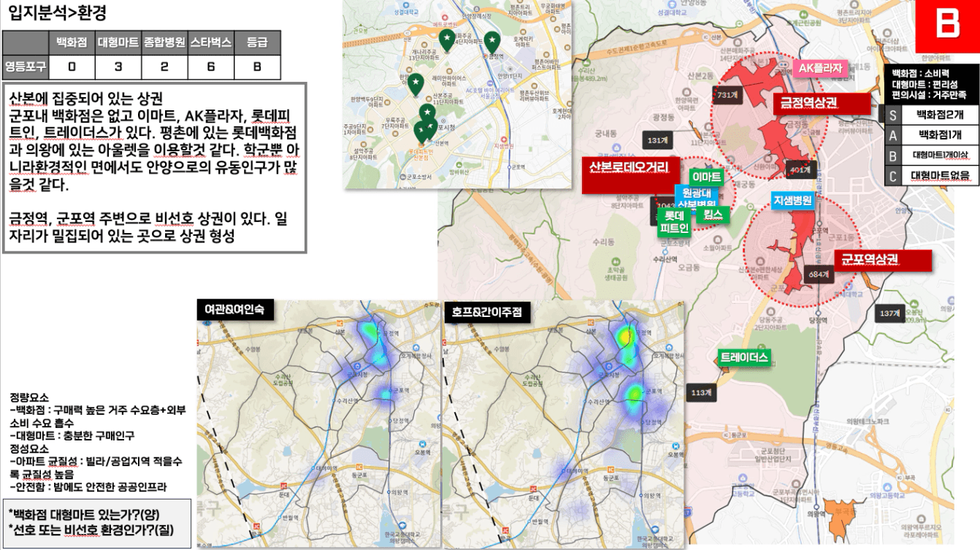
Task: Click the 영등포구 row header cell
Action: [x=26, y=67]
